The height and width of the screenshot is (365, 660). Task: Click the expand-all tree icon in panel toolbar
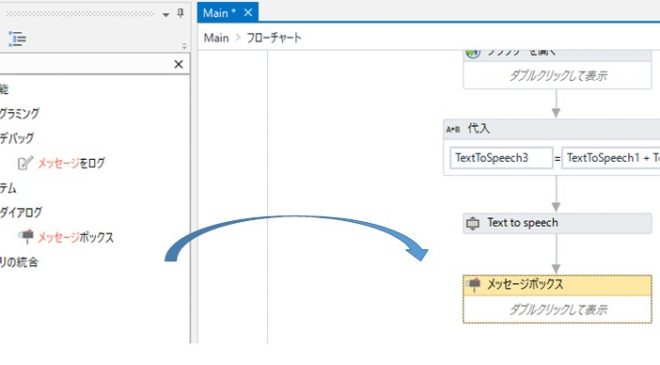pyautogui.click(x=17, y=39)
